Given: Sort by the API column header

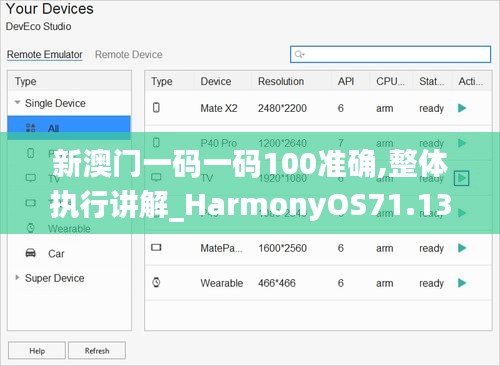Looking at the screenshot, I should click(x=346, y=81).
